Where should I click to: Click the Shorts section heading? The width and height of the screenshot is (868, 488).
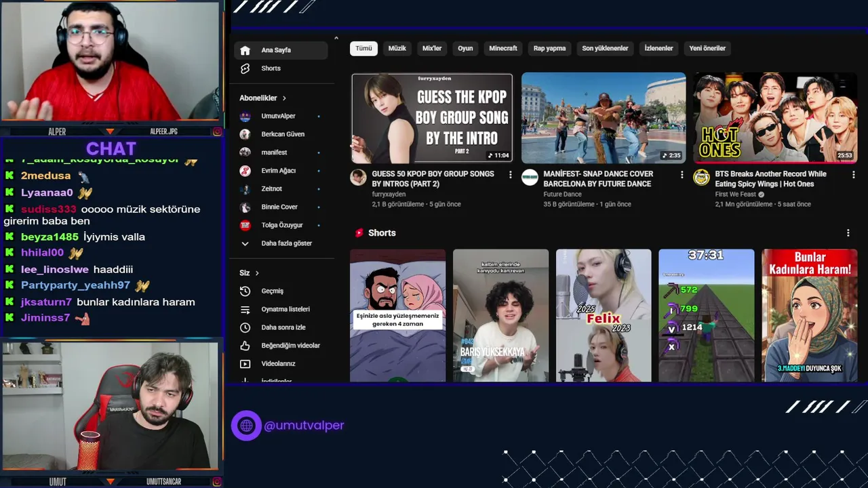tap(382, 233)
